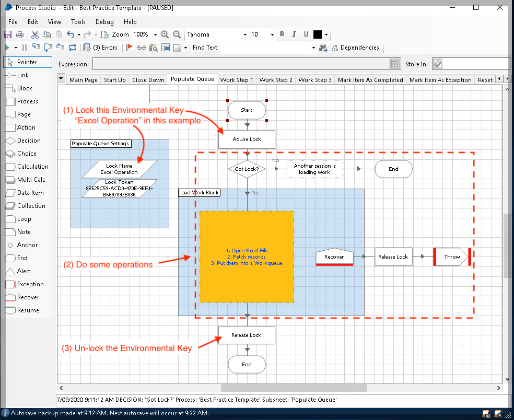Click the Save icon in the toolbar
514x420 pixels.
pos(8,35)
